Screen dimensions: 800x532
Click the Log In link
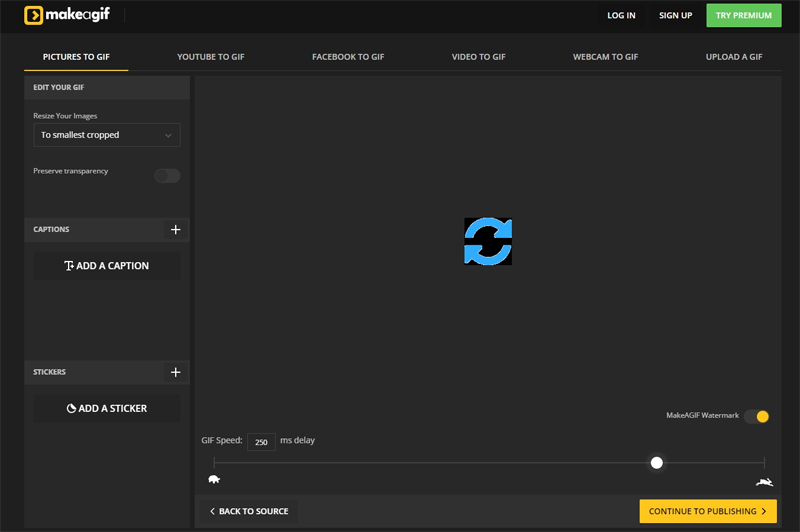[x=621, y=15]
